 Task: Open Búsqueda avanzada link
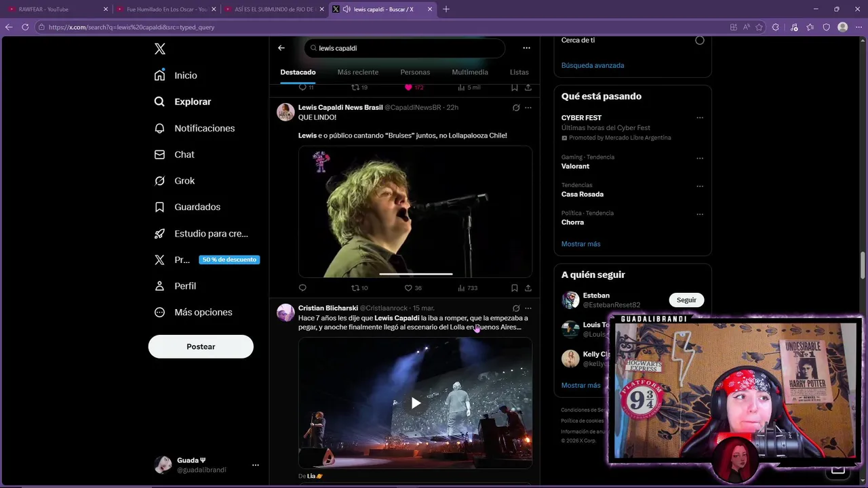(593, 66)
